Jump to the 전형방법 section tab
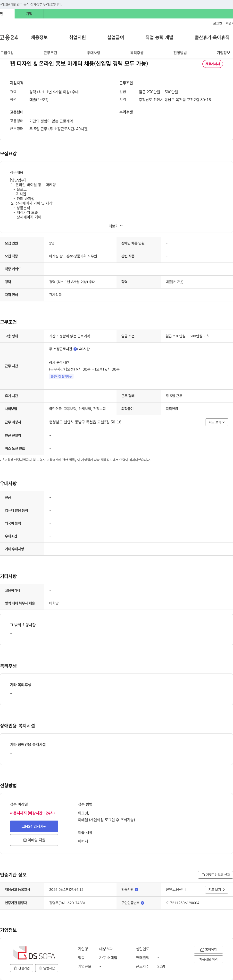This screenshot has width=233, height=980. coord(180,53)
